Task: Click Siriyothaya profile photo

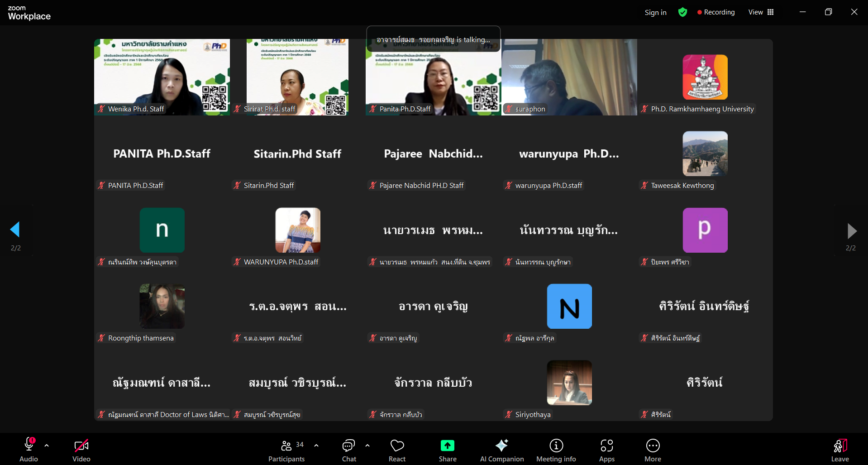Action: coord(569,383)
